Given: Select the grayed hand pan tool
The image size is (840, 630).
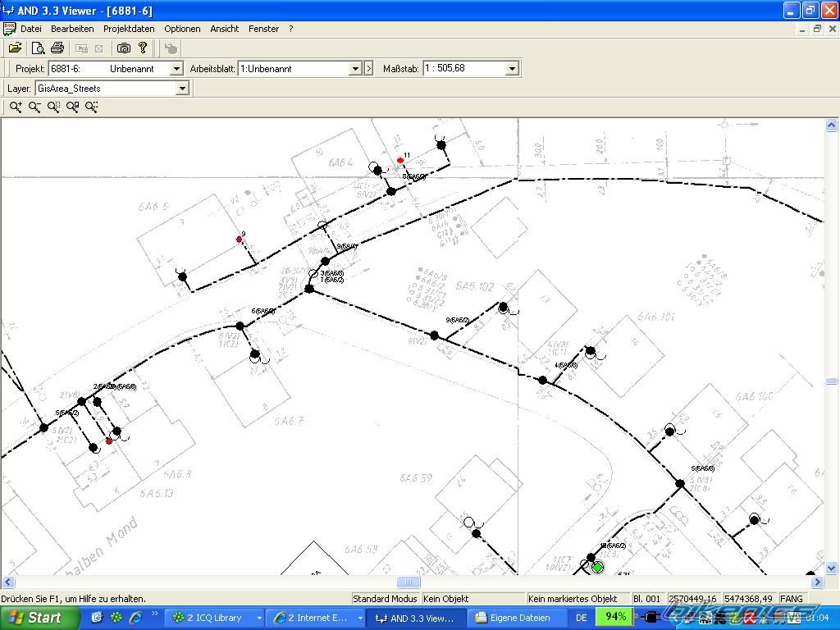Looking at the screenshot, I should pyautogui.click(x=171, y=48).
